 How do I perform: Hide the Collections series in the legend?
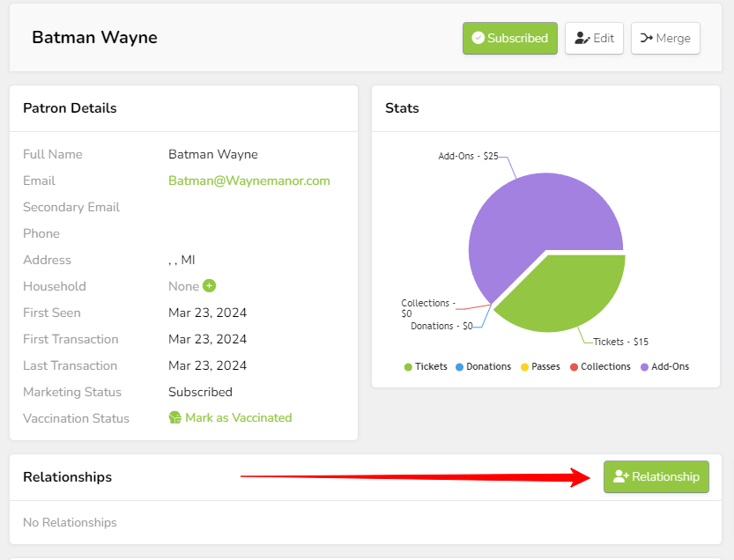pos(600,366)
